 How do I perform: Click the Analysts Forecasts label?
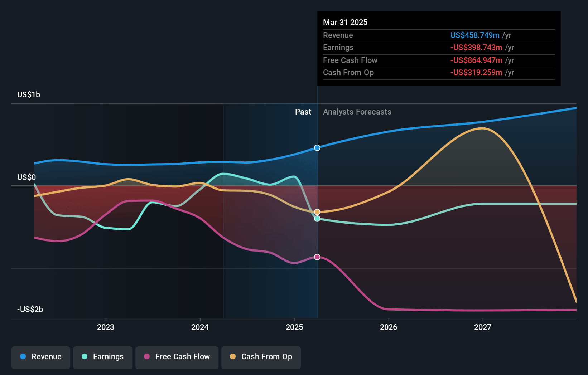click(x=357, y=112)
